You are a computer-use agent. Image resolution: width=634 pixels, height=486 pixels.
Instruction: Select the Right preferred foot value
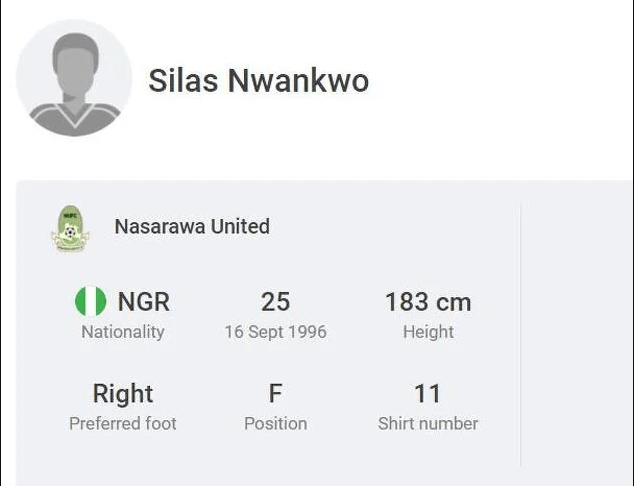pyautogui.click(x=123, y=394)
